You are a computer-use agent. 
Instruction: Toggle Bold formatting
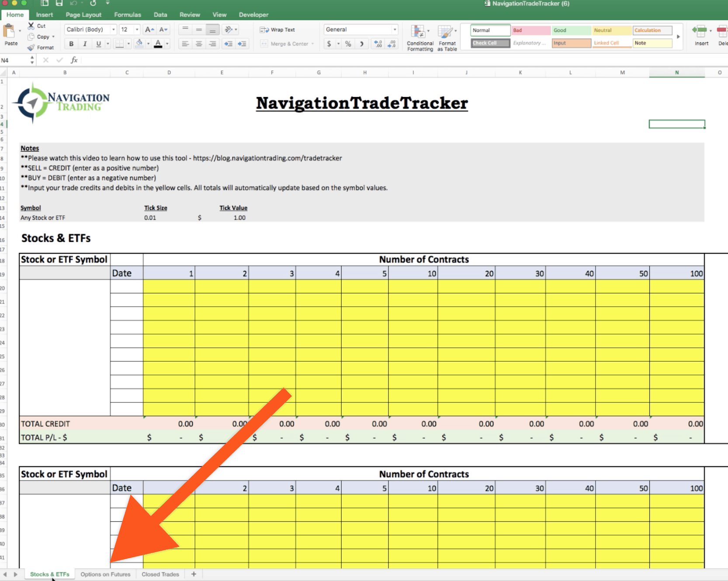pyautogui.click(x=71, y=44)
